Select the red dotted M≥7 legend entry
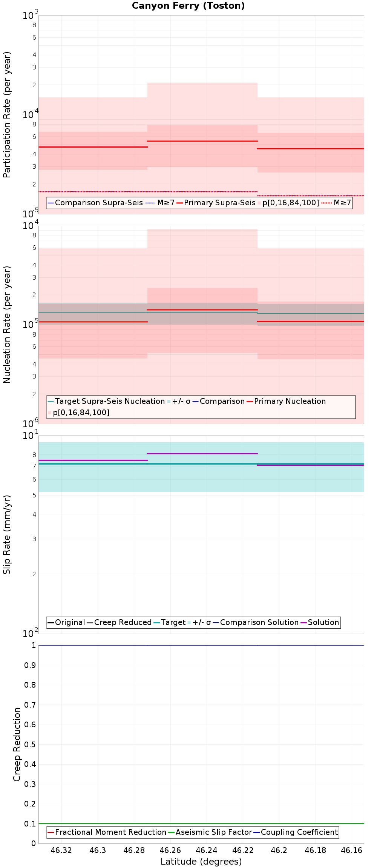This screenshot has height=868, width=377. (336, 203)
